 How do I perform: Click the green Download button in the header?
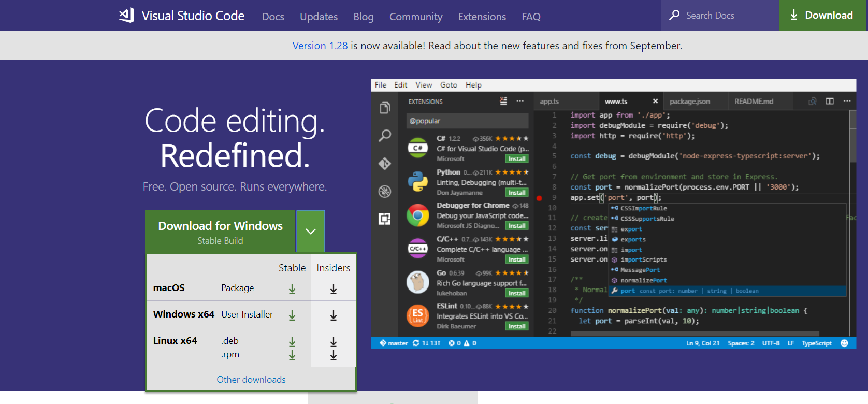click(822, 16)
